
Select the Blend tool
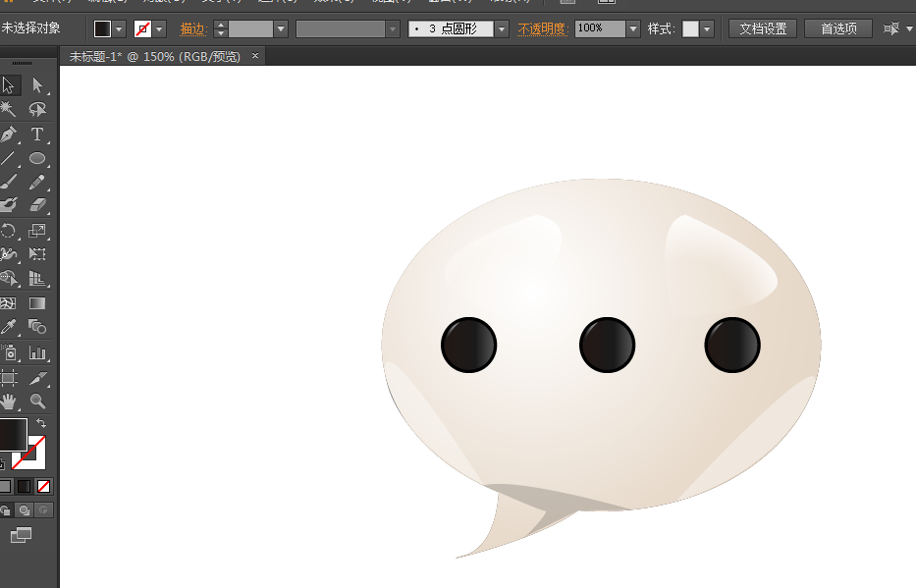pyautogui.click(x=37, y=327)
